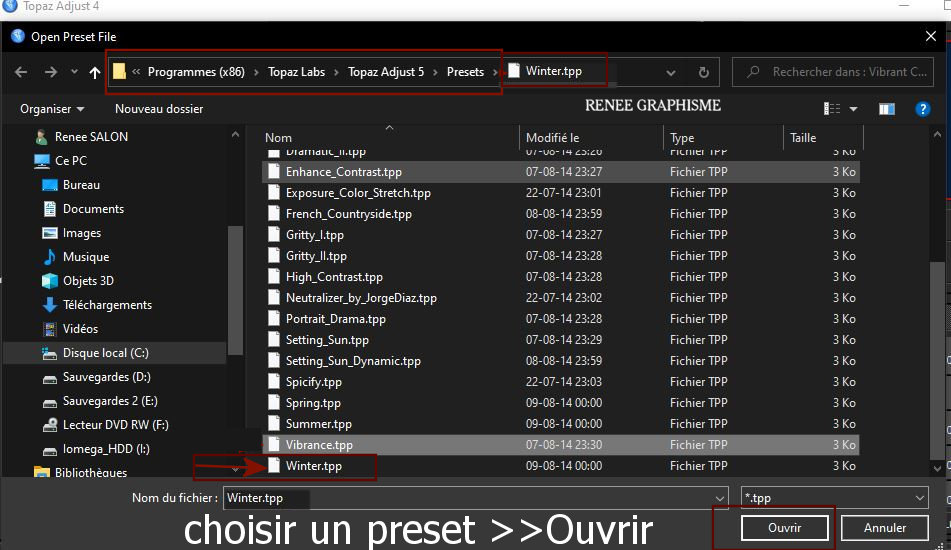The height and width of the screenshot is (550, 951).
Task: Select the Setting_Sun.tpp file
Action: [560, 340]
